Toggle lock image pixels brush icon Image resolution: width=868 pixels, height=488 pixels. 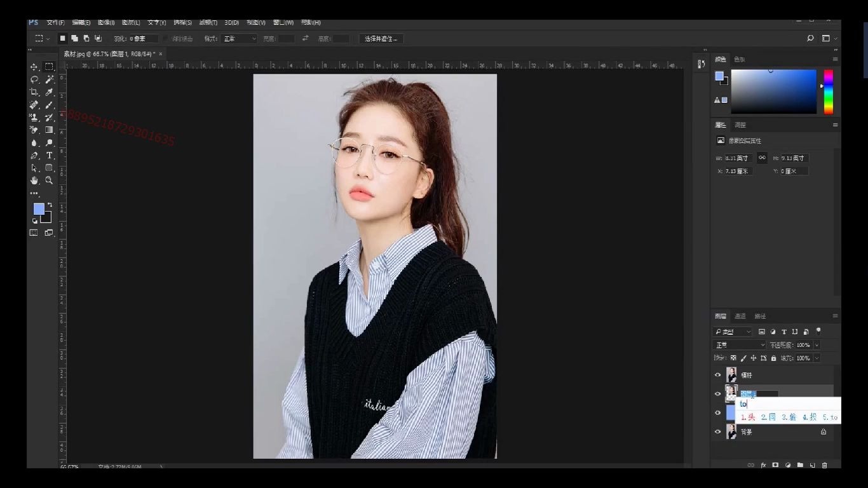(x=743, y=358)
